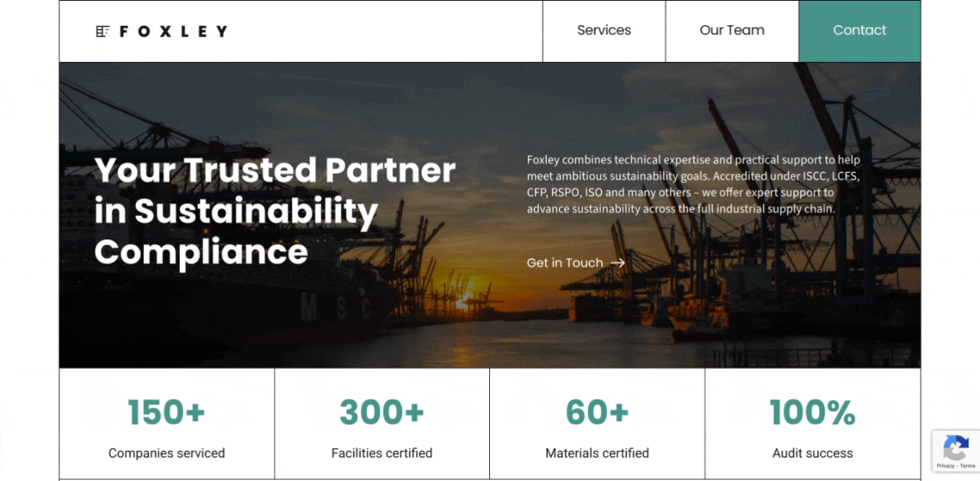Image resolution: width=980 pixels, height=481 pixels.
Task: Click the "Facilities certified" label
Action: pos(382,453)
